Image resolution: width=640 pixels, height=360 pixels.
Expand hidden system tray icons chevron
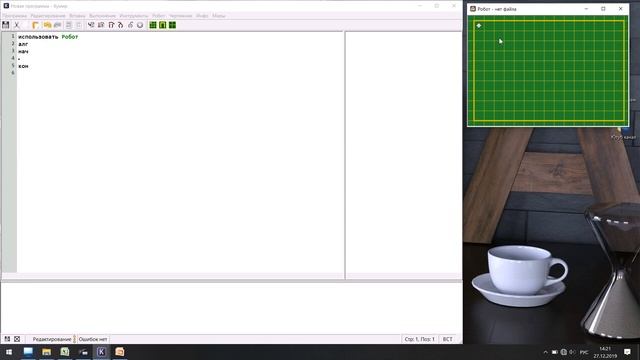pyautogui.click(x=545, y=352)
